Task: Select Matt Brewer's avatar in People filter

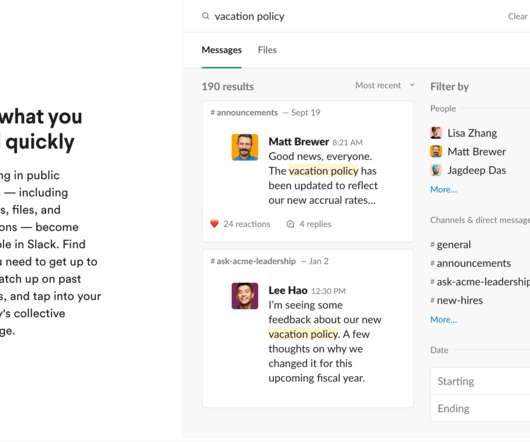Action: coord(436,151)
